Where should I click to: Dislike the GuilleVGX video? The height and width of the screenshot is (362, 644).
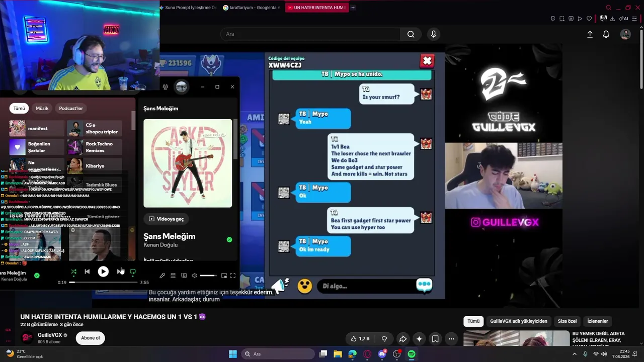384,339
